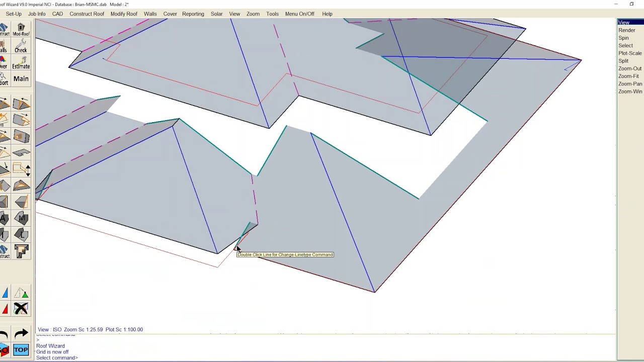Click the Main toolbar button

21,78
